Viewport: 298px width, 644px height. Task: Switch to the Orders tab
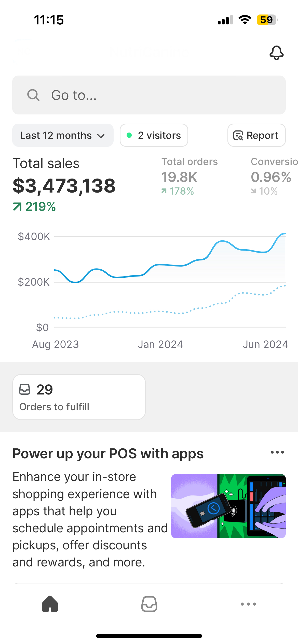(149, 604)
